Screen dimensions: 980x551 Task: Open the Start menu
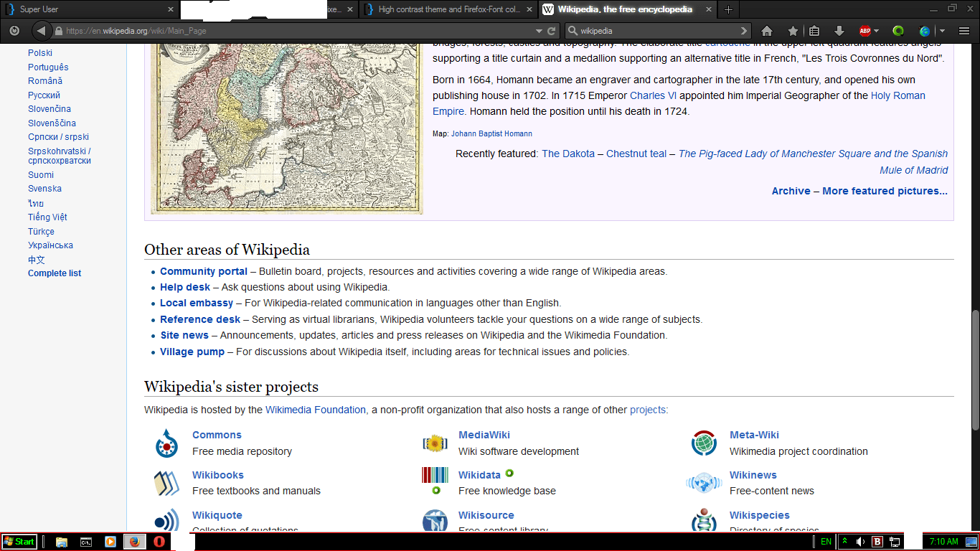19,542
